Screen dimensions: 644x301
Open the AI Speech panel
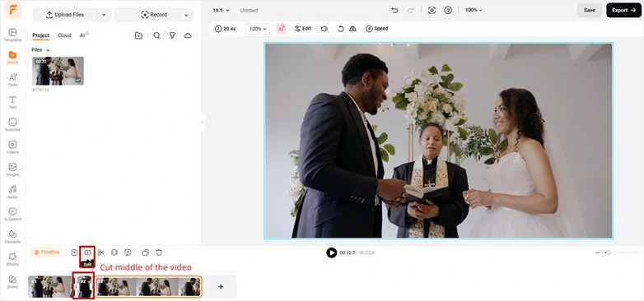(x=12, y=214)
